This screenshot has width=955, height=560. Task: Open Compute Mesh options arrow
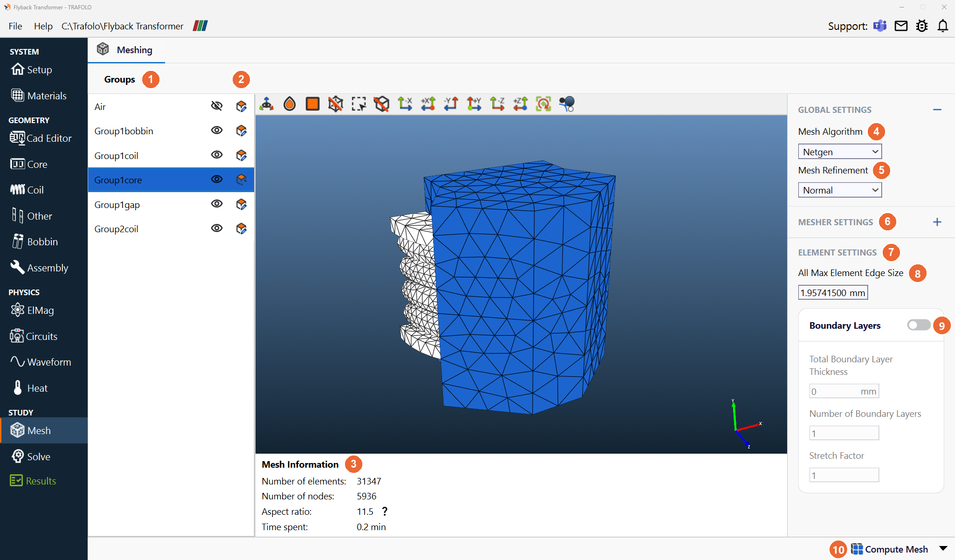tap(943, 548)
